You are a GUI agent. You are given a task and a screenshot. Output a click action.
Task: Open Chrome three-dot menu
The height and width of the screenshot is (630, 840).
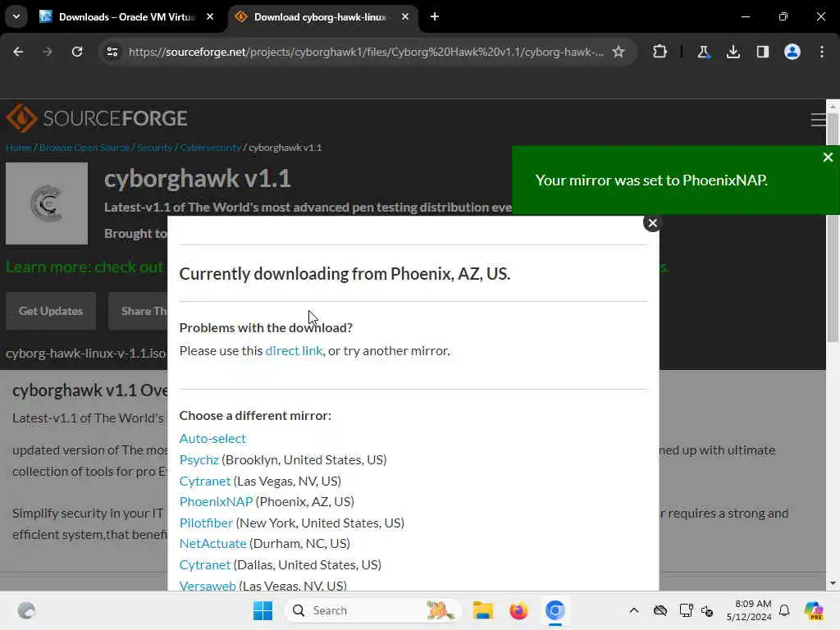pos(822,52)
